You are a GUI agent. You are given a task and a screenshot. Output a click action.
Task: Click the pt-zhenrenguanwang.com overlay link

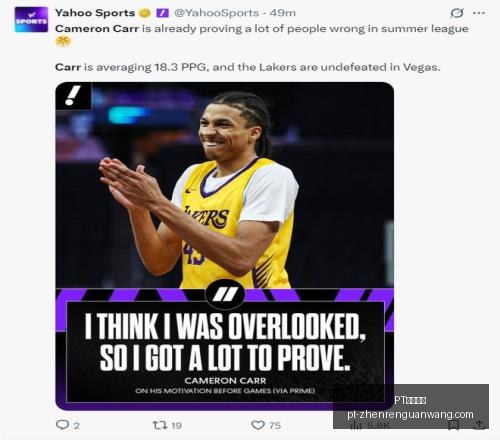(410, 415)
